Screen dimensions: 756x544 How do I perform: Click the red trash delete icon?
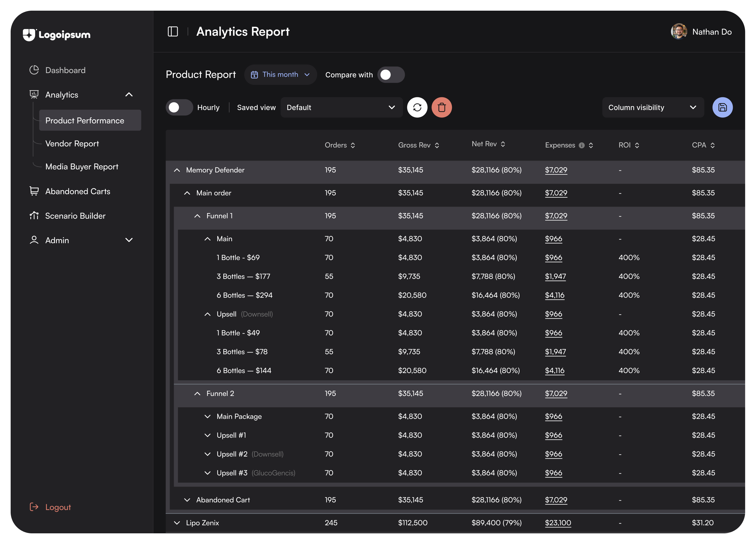click(x=442, y=107)
